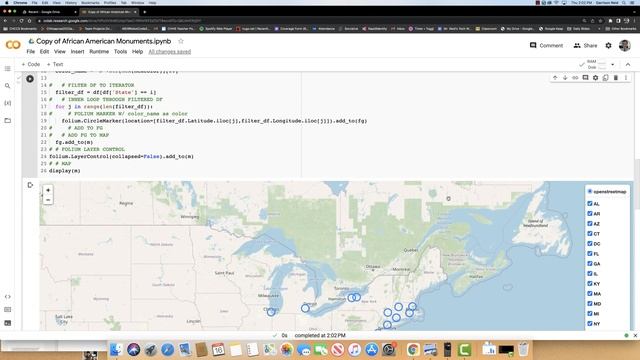Click the Comment button
The width and height of the screenshot is (640, 360).
coord(546,45)
